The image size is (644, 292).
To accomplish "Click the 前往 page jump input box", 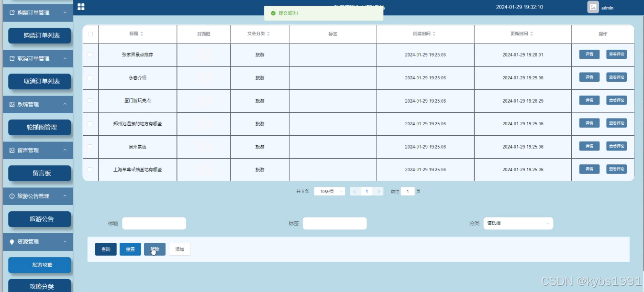I will [408, 191].
